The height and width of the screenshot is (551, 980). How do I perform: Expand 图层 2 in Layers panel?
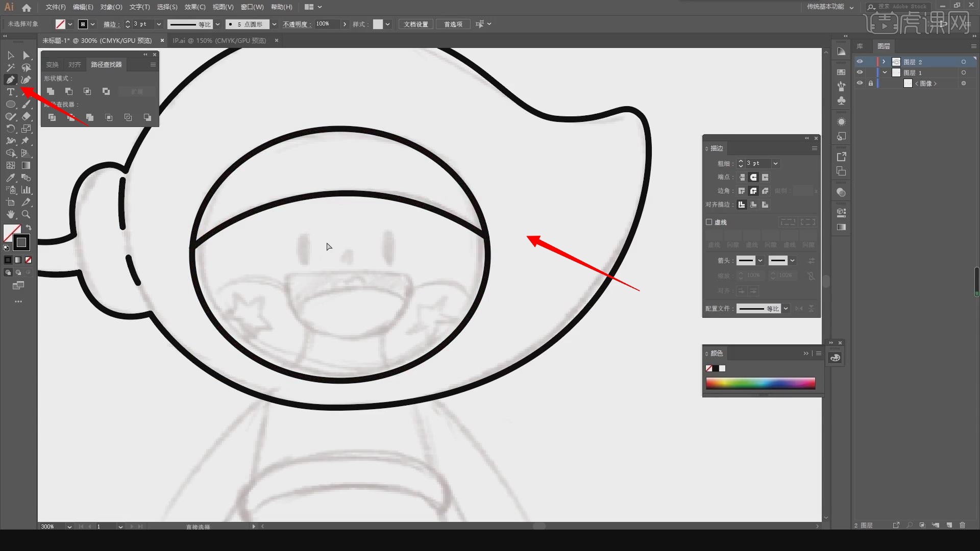(884, 62)
